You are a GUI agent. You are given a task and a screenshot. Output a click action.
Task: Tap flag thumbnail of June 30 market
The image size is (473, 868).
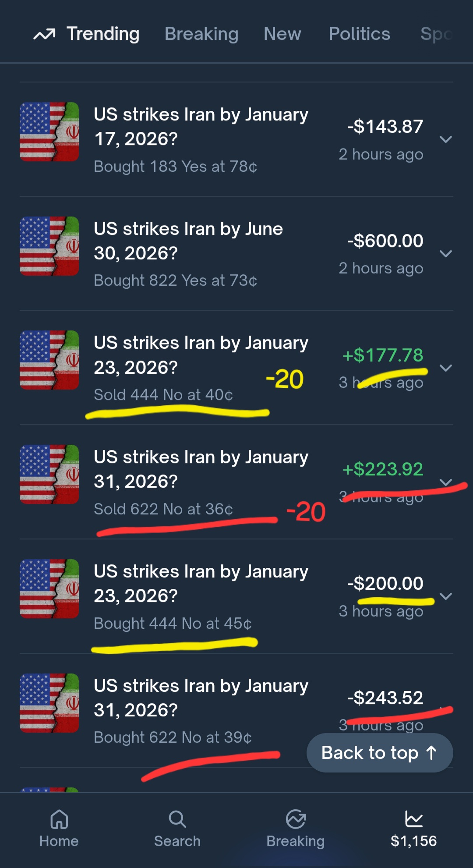coord(49,246)
